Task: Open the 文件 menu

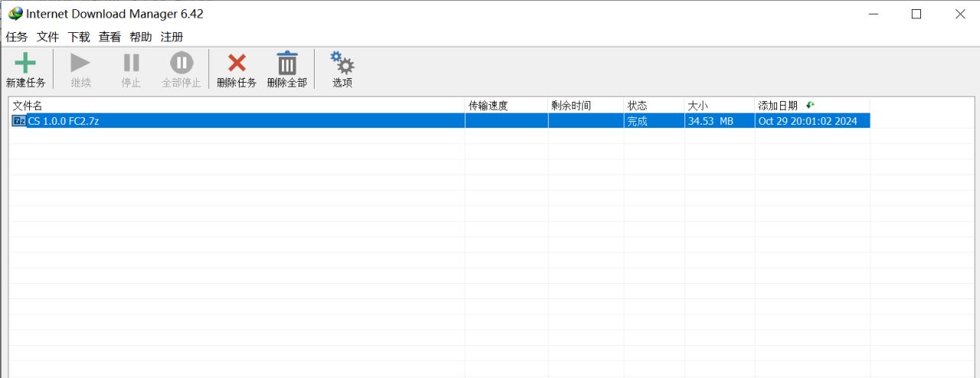Action: pos(47,37)
